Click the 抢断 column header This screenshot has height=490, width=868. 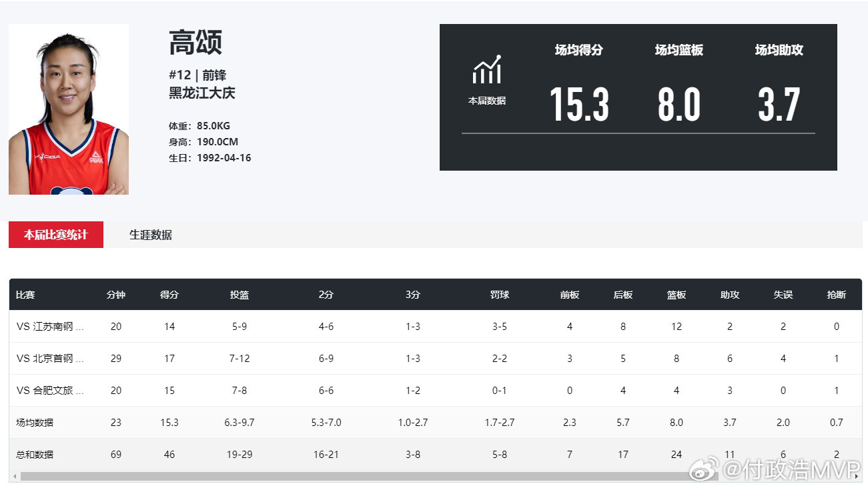click(x=837, y=295)
